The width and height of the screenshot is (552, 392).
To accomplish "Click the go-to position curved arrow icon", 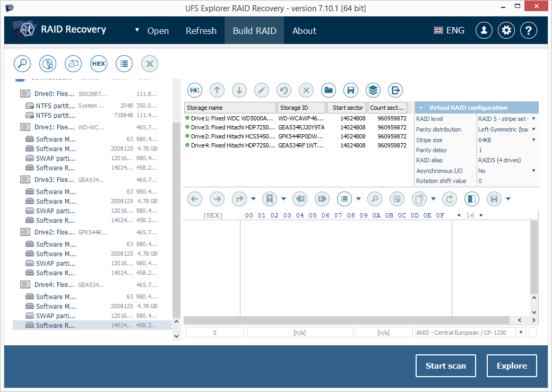I will click(239, 199).
